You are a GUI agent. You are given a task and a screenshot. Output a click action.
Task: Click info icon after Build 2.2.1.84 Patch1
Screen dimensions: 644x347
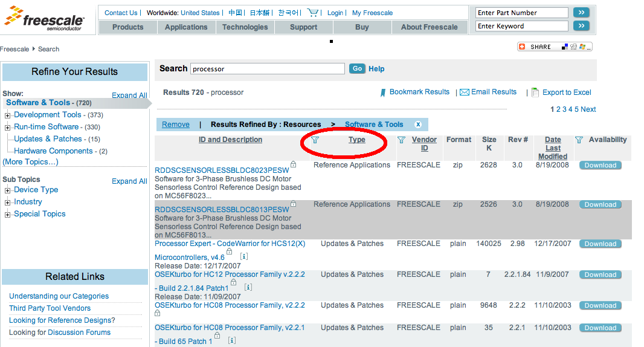[248, 287]
